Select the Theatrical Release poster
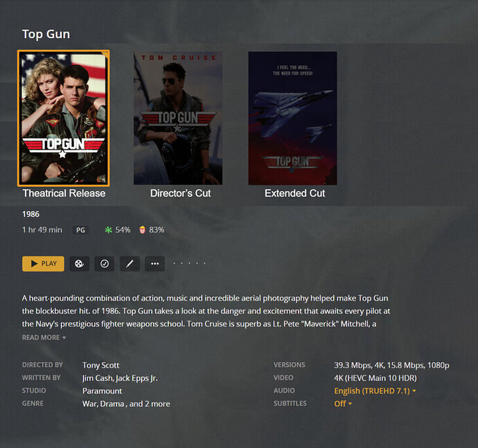The height and width of the screenshot is (448, 478). tap(64, 118)
